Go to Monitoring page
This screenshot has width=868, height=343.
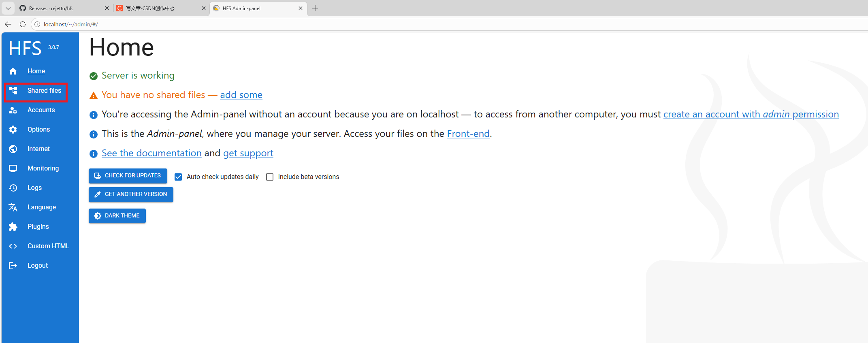tap(43, 168)
